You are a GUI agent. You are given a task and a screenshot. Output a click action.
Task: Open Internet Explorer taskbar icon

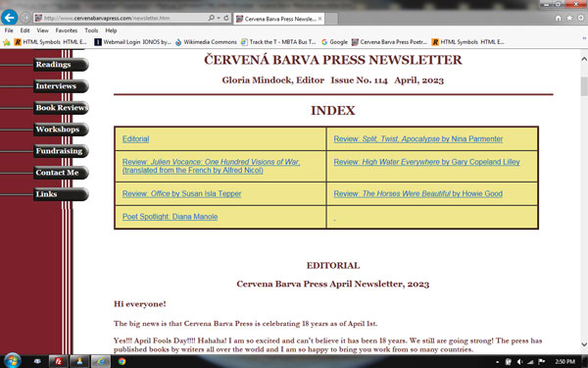(101, 361)
